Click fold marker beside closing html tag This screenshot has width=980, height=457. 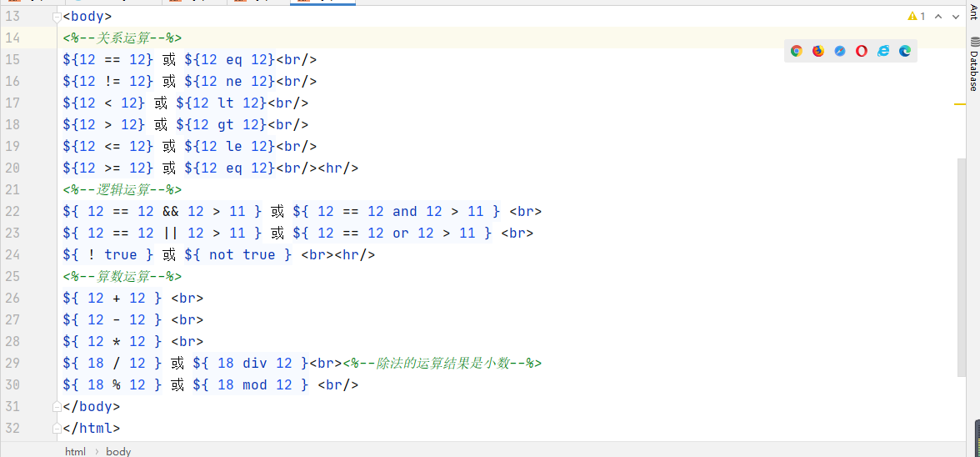click(57, 429)
